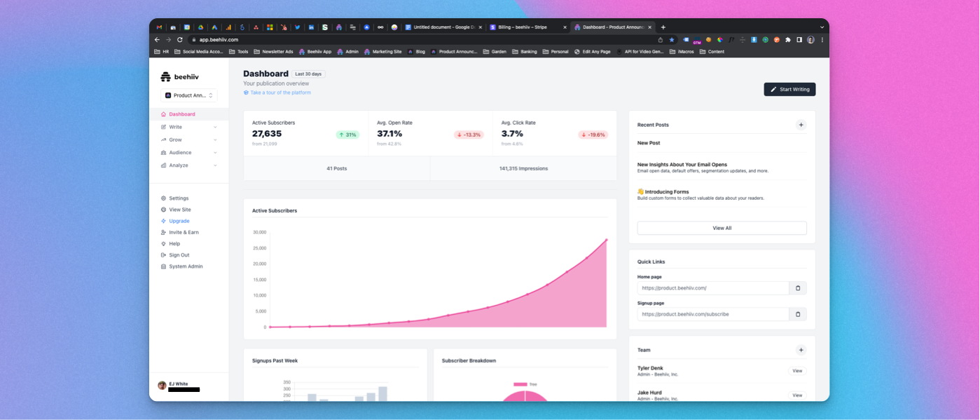The height and width of the screenshot is (420, 980).
Task: Click the EJ White profile avatar
Action: point(162,385)
